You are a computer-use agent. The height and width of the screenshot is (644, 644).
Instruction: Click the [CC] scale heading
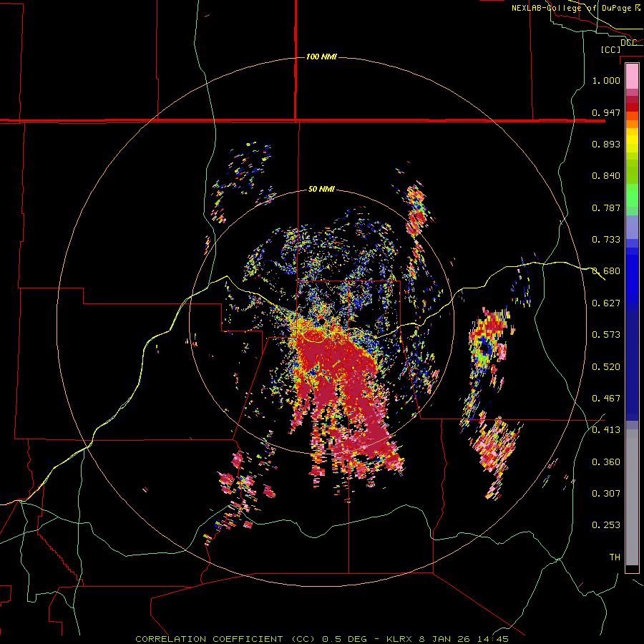pyautogui.click(x=610, y=49)
